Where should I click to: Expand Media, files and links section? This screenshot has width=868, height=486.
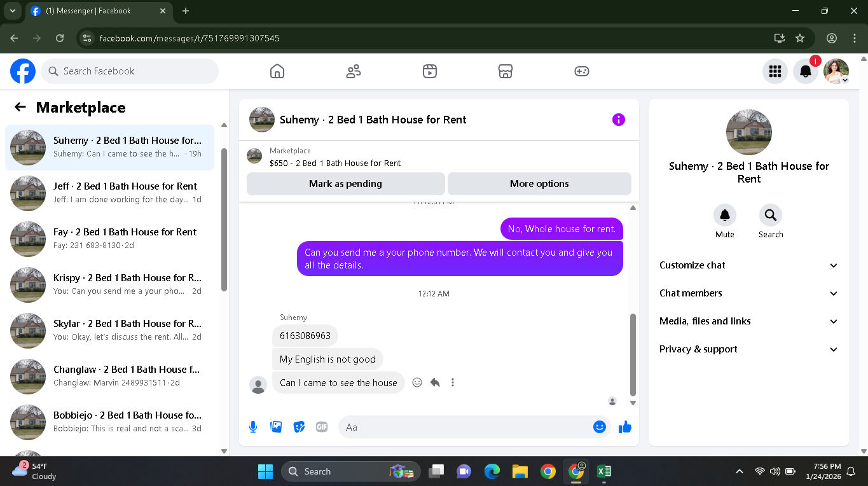pyautogui.click(x=749, y=321)
